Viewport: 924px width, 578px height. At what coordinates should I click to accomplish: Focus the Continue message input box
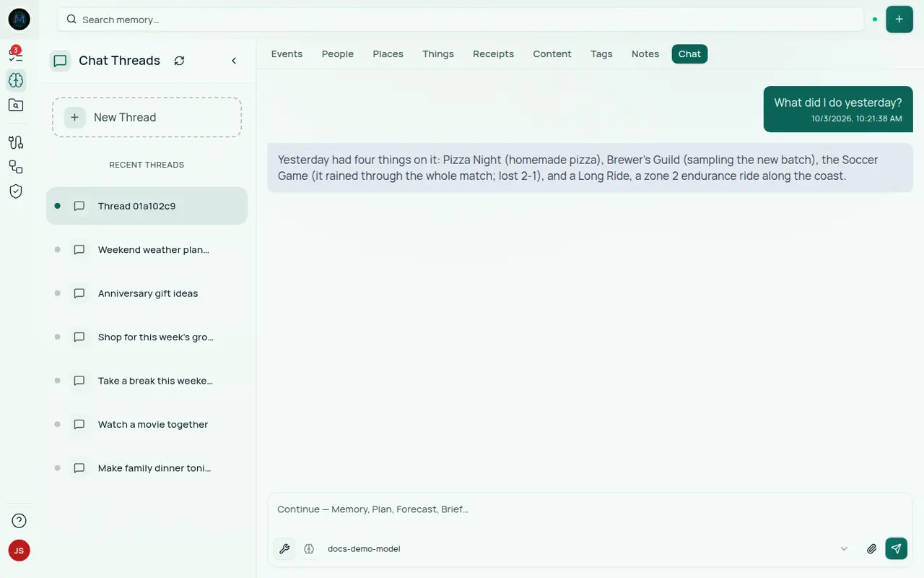(x=590, y=509)
